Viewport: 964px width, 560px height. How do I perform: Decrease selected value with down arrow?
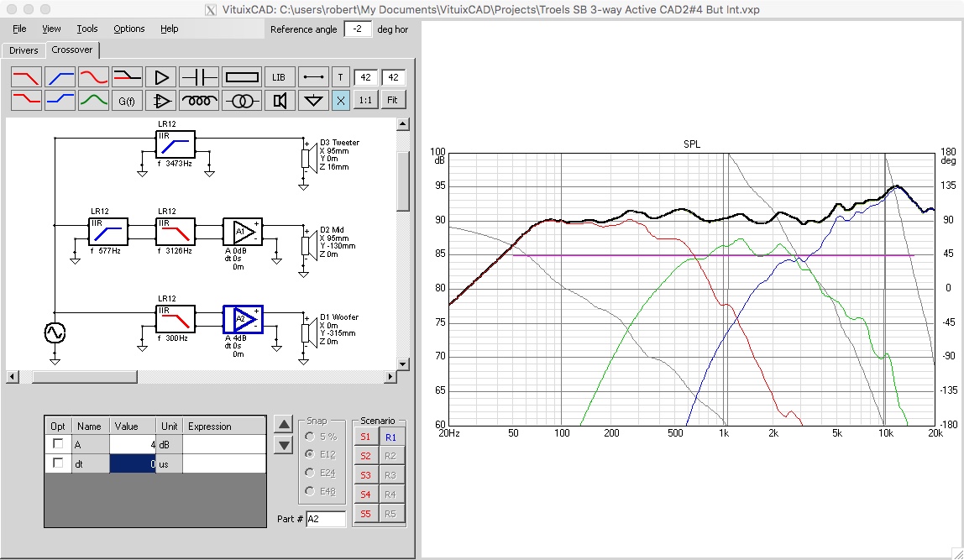pyautogui.click(x=284, y=445)
